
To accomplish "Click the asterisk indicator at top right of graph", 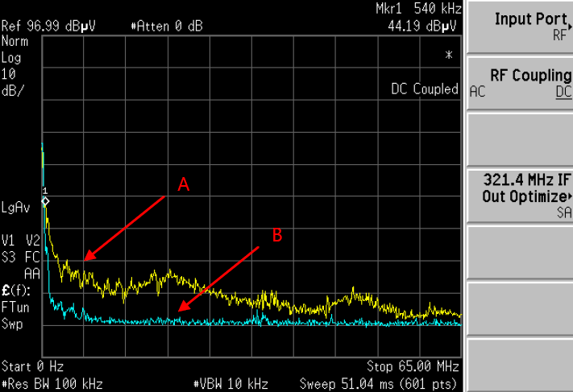I will coord(449,56).
